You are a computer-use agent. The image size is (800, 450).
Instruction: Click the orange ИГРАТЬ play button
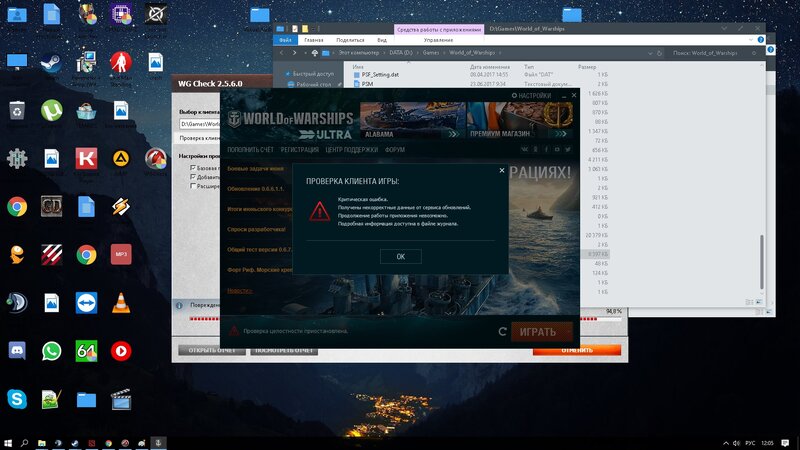[541, 332]
